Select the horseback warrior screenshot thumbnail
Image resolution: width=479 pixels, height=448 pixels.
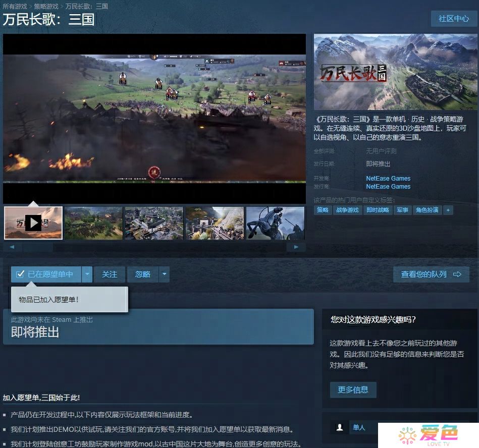tap(275, 223)
